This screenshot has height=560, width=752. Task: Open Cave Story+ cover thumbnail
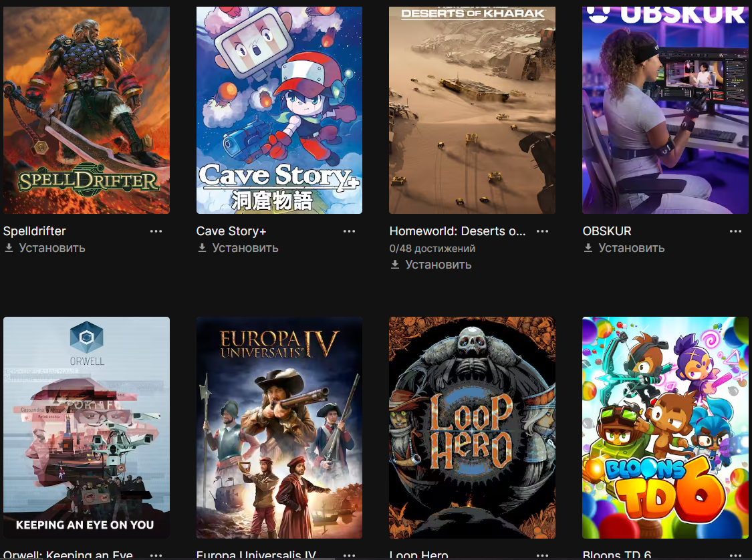(279, 110)
